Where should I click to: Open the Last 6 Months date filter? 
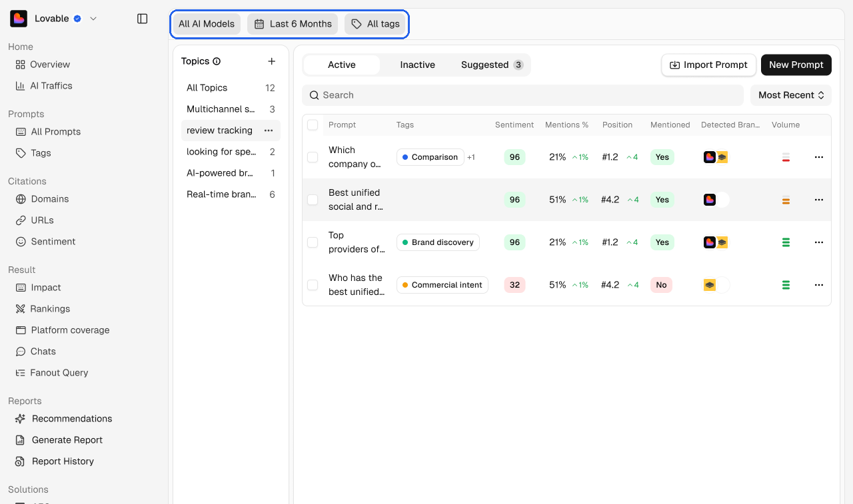click(293, 24)
